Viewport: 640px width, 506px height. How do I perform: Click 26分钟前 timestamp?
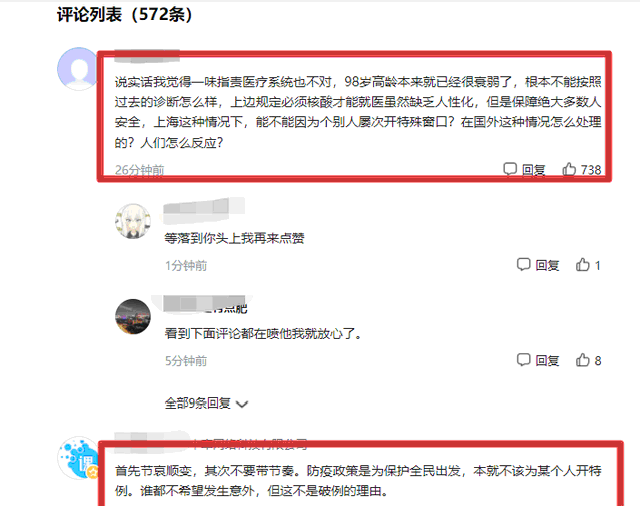[139, 169]
